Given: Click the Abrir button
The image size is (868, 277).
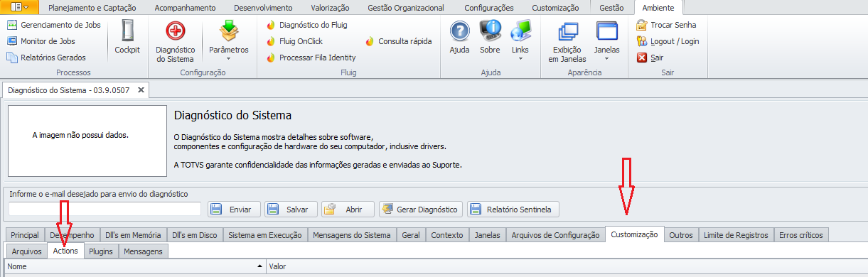Looking at the screenshot, I should tap(348, 210).
